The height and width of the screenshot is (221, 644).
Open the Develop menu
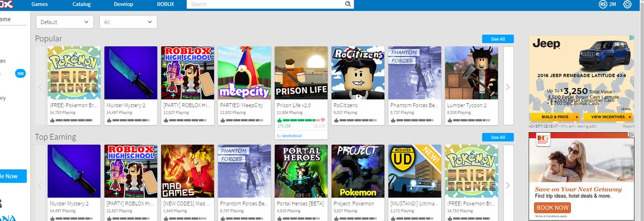(x=123, y=4)
